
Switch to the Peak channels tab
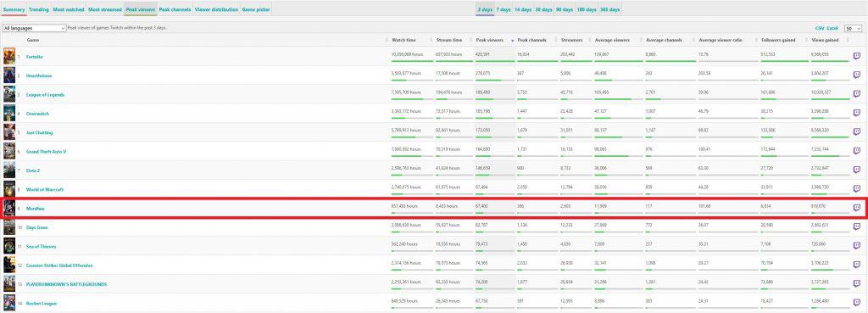(x=175, y=9)
